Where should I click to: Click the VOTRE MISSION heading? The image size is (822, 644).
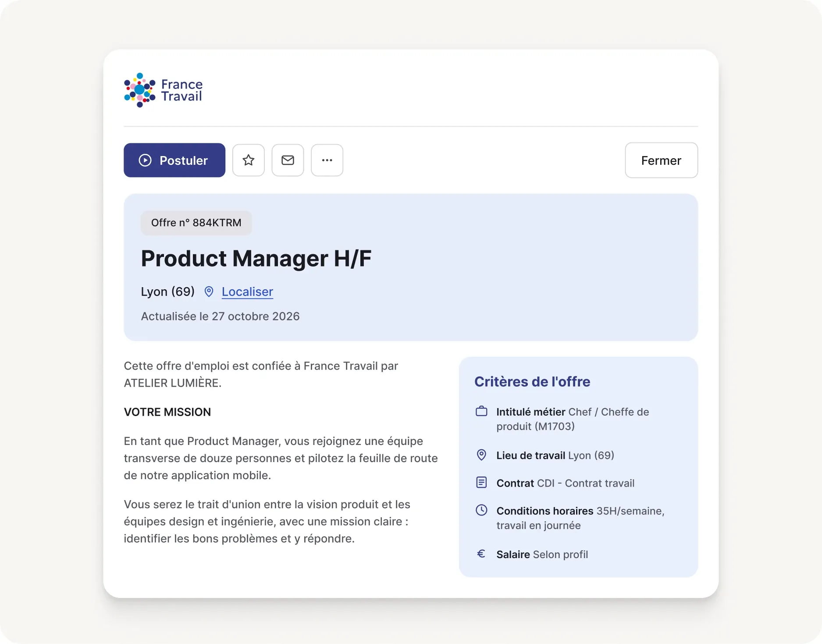point(167,412)
